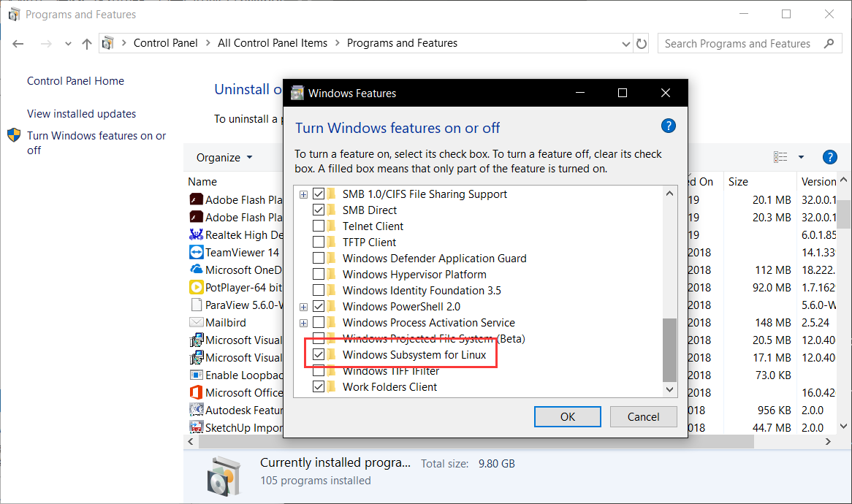Screen dimensions: 852x504
Task: Enable the Telnet Client feature
Action: point(319,226)
